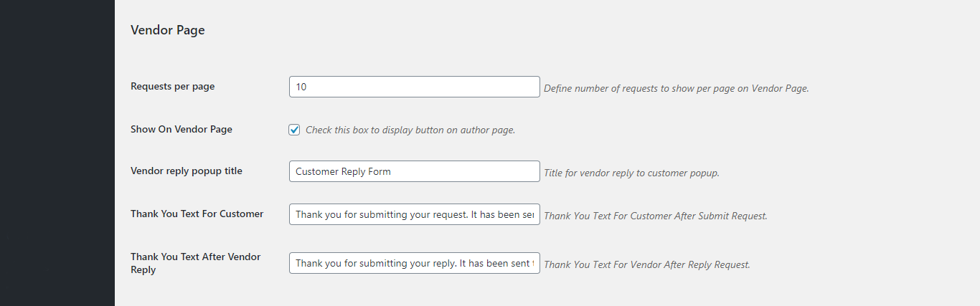
Task: Click the Thank You Text For Customer label
Action: point(197,214)
